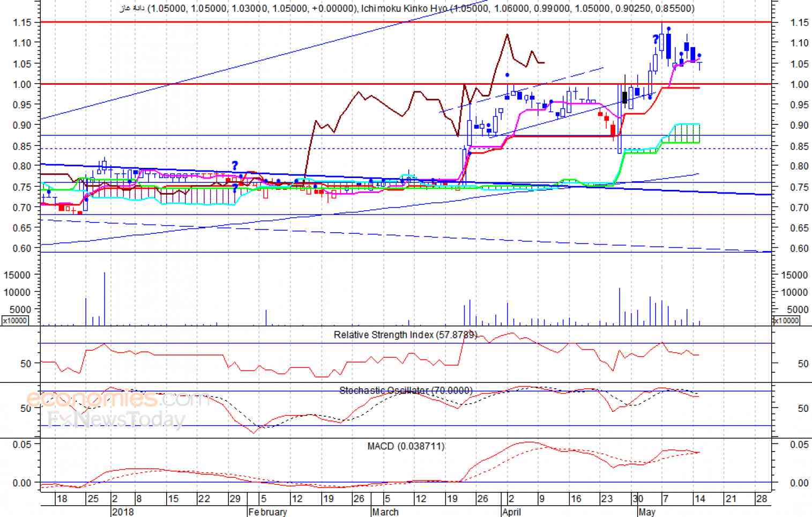
Task: Click date label 9 on the time axis
Action: [x=542, y=499]
